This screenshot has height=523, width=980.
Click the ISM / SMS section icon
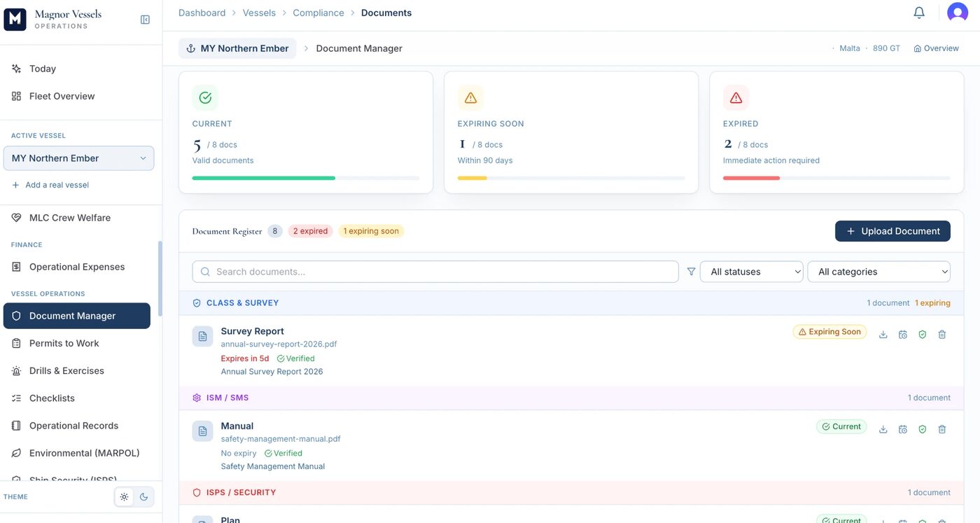click(x=197, y=398)
